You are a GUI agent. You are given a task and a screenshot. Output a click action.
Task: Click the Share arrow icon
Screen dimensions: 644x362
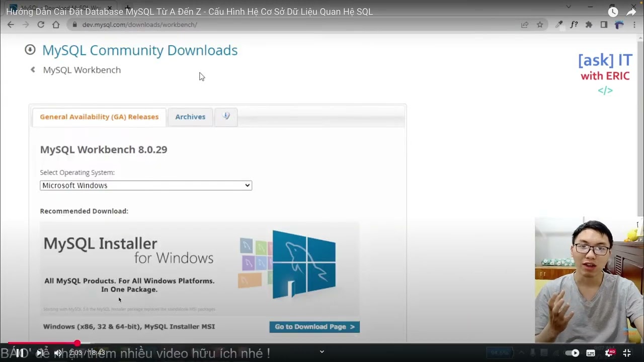point(631,12)
